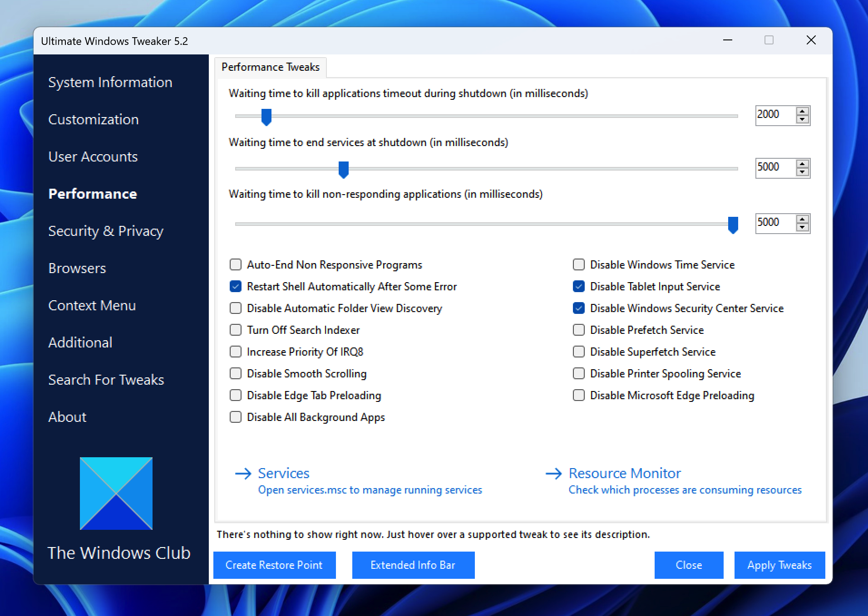Enable Increase Priority Of IRQ8
This screenshot has height=616, width=868.
[x=236, y=352]
